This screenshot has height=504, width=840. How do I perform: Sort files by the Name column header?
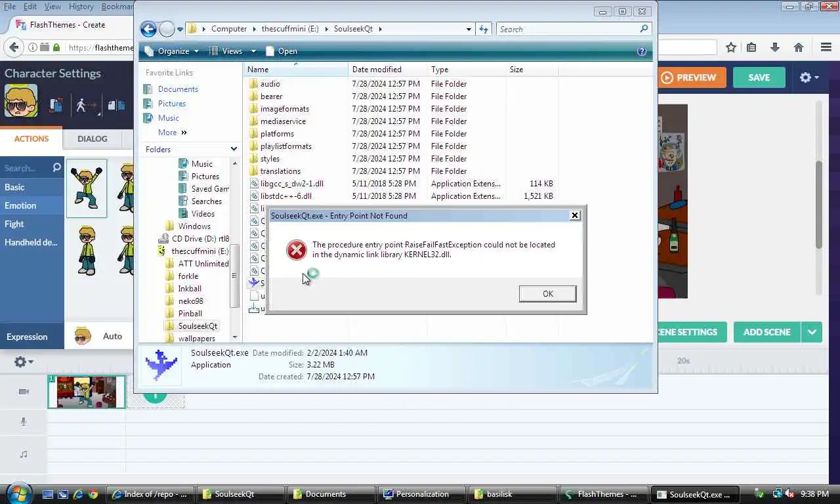pos(295,70)
